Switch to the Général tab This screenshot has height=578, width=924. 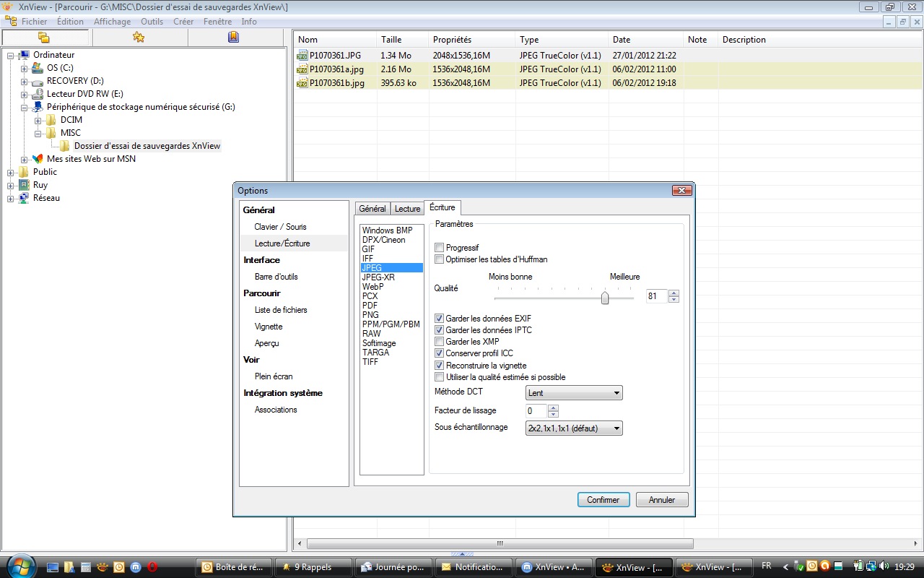[372, 209]
